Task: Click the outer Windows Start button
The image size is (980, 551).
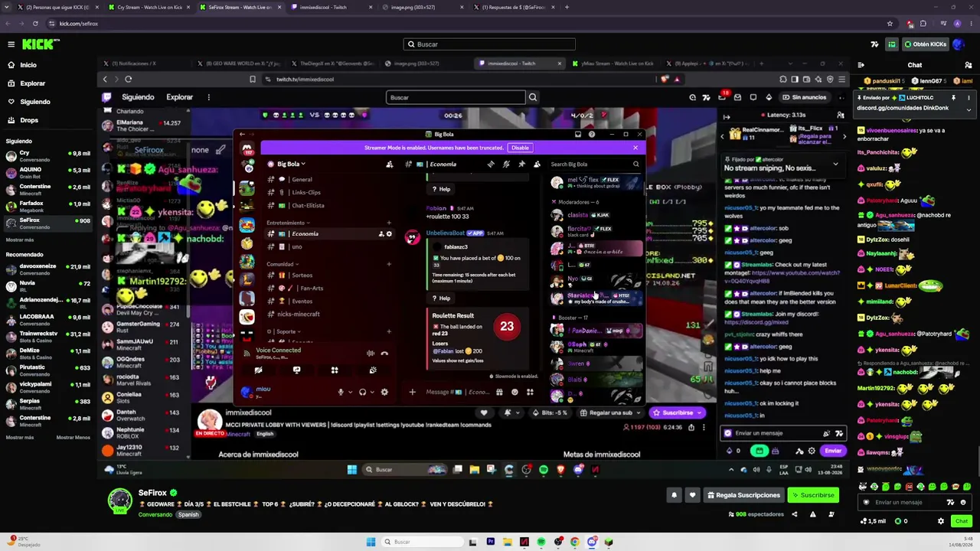Action: (x=371, y=542)
